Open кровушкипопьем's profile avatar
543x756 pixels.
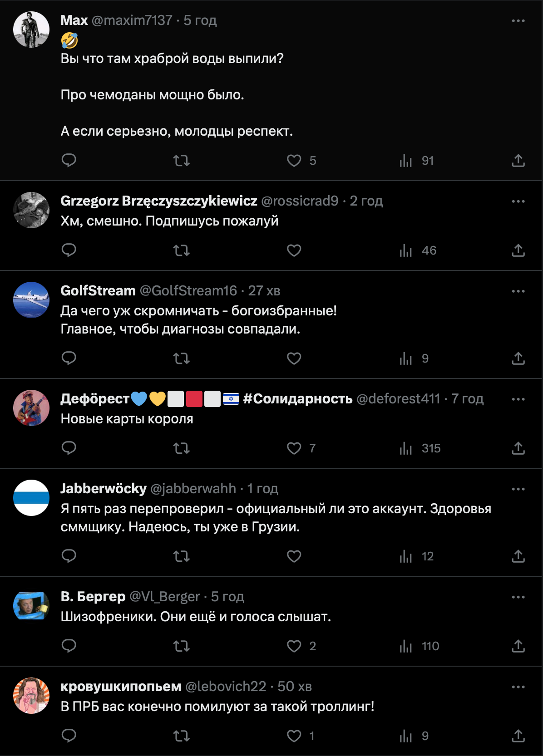coord(31,696)
